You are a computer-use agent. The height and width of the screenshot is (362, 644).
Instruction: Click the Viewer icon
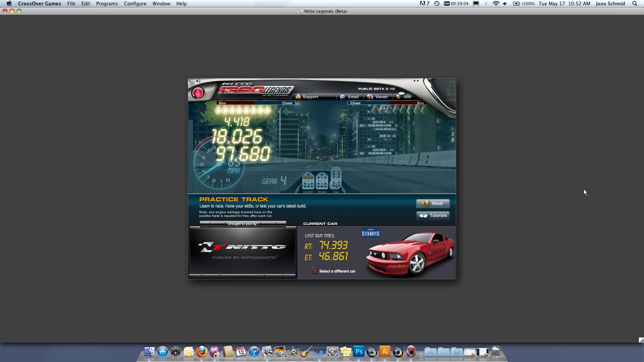click(369, 97)
